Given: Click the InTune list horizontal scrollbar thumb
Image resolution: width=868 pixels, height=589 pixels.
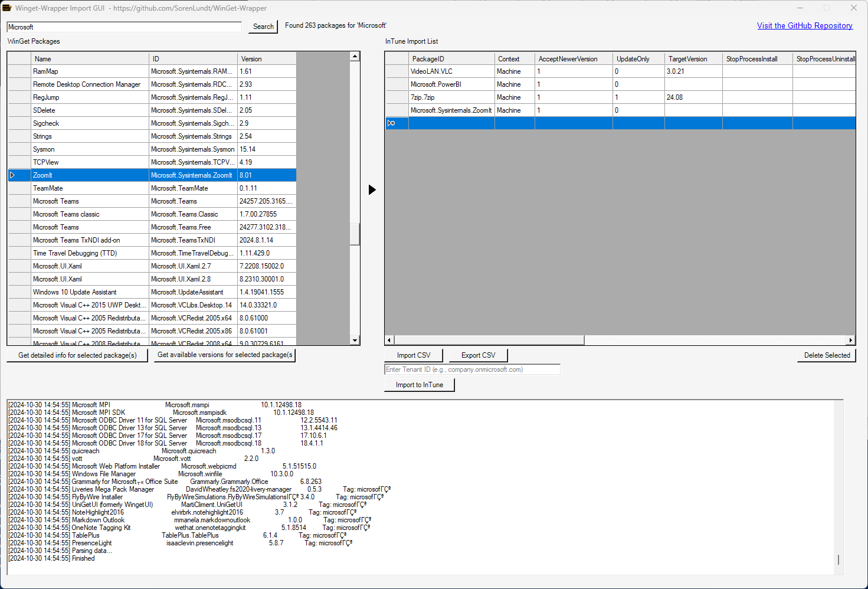Looking at the screenshot, I should pos(489,340).
